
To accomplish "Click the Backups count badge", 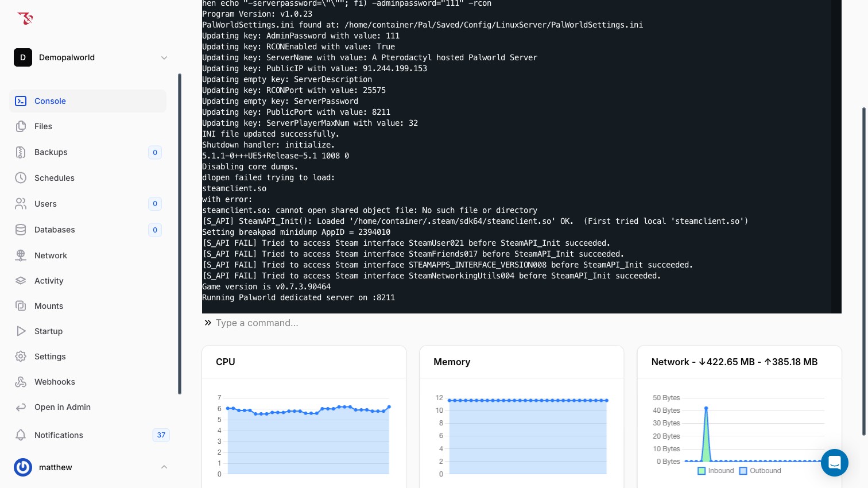I will click(155, 152).
